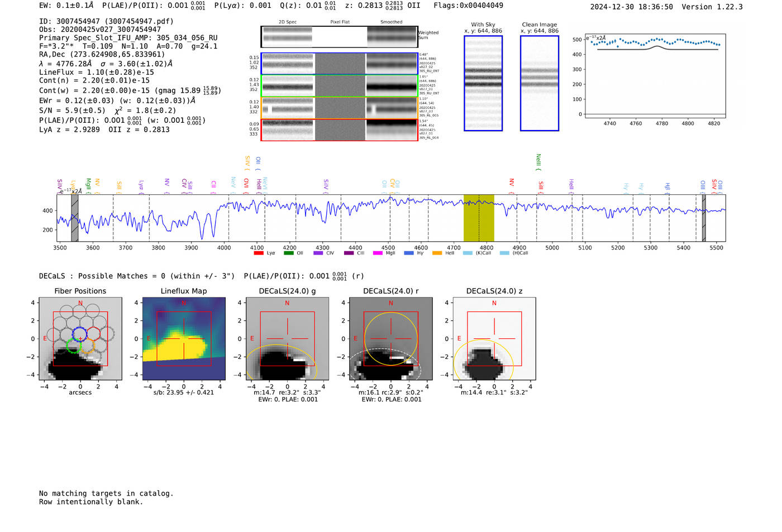Image resolution: width=782 pixels, height=532 pixels.
Task: Click the Weighted Sum 2D spectrum strip
Action: pyautogui.click(x=339, y=37)
